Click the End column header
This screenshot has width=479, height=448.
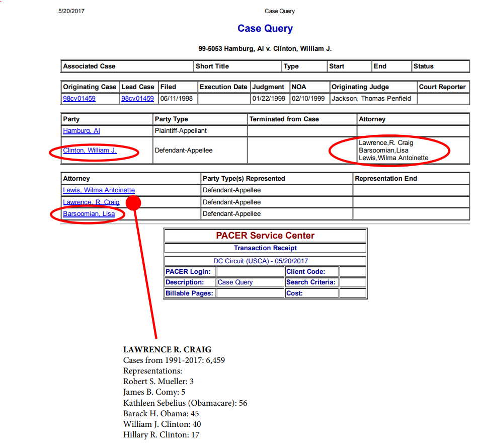point(380,66)
